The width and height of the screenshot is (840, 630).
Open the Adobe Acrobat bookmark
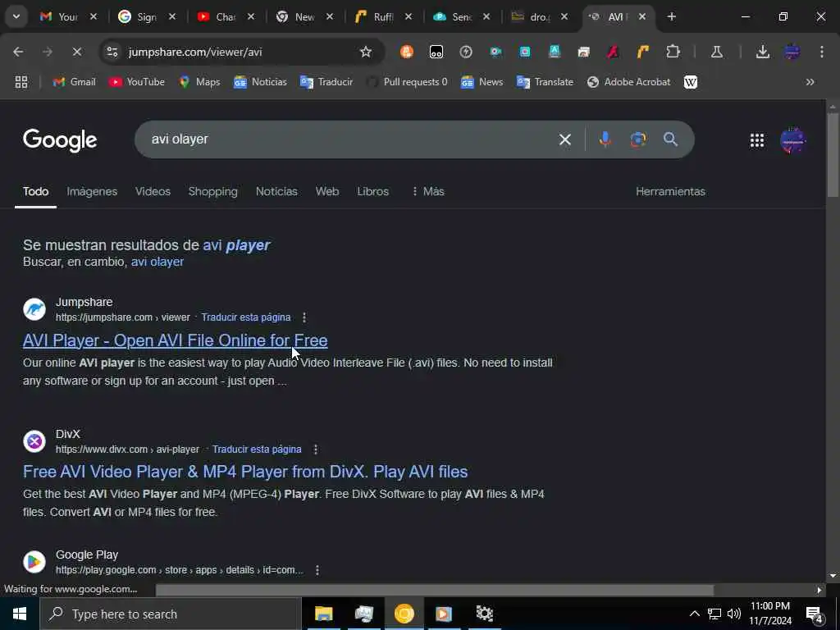point(629,82)
